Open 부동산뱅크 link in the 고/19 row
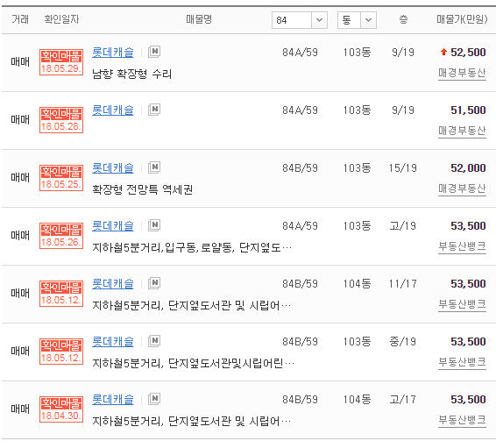This screenshot has height=448, width=496. [x=462, y=246]
